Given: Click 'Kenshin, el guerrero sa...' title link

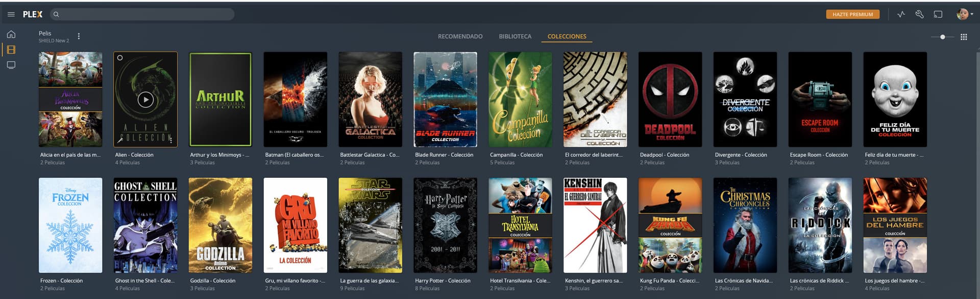Looking at the screenshot, I should point(594,281).
